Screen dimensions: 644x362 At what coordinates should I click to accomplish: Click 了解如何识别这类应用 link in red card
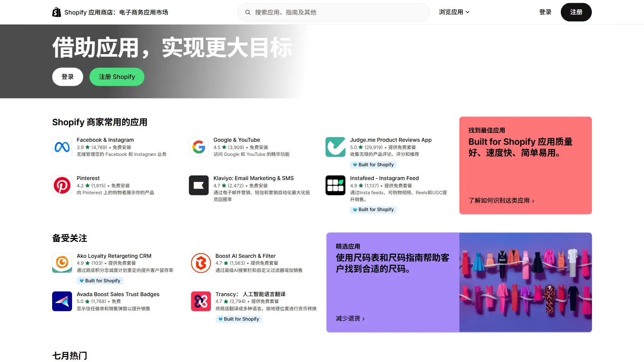coord(501,200)
